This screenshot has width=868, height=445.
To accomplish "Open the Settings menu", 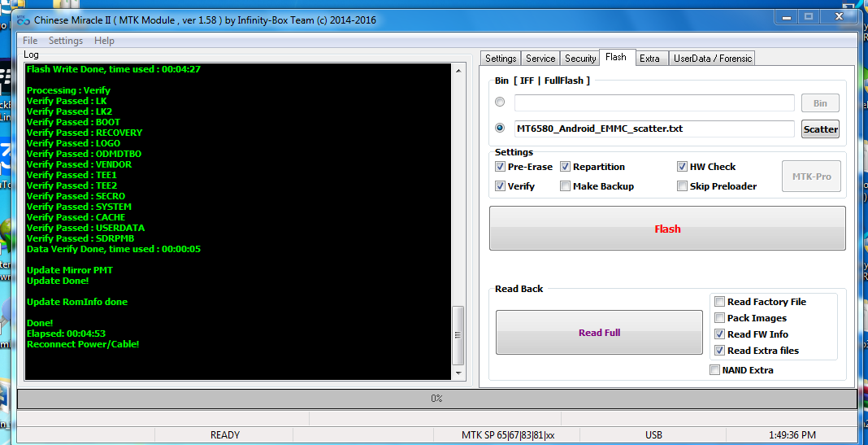I will [x=65, y=41].
